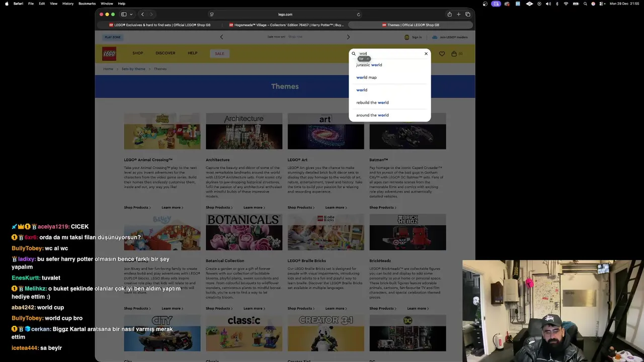Click the battery status icon

click(575, 4)
